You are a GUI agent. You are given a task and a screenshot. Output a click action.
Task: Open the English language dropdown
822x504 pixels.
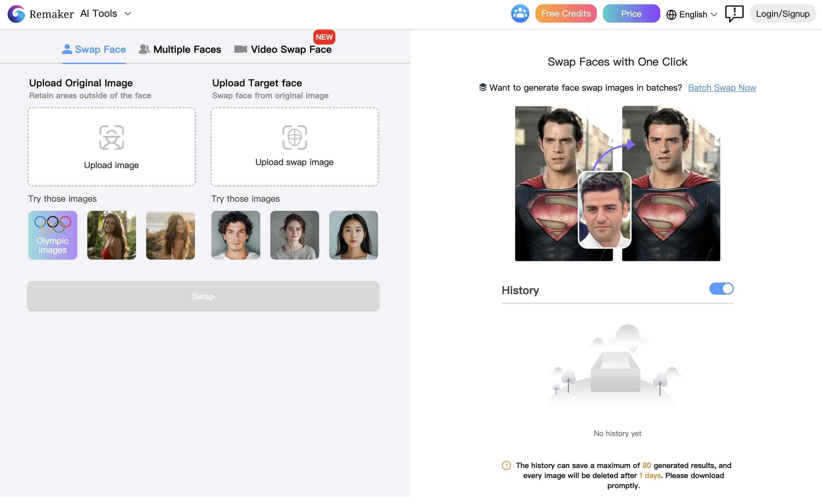tap(692, 14)
